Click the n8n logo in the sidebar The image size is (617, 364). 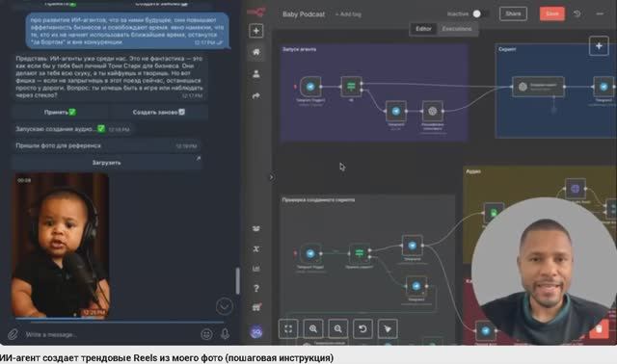[256, 13]
